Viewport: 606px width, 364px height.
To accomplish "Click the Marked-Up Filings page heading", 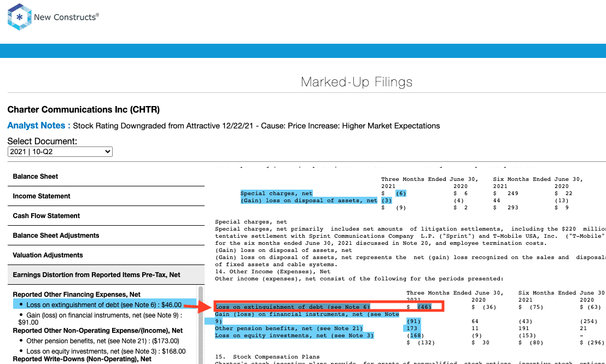I will (x=357, y=82).
